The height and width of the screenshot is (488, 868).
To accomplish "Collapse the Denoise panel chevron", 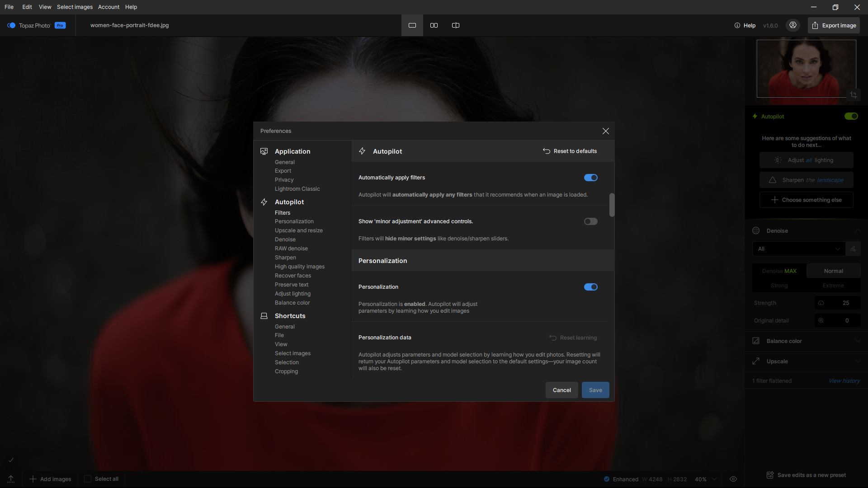I will pyautogui.click(x=858, y=230).
